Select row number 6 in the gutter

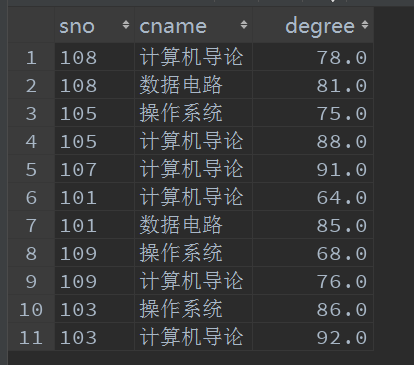pyautogui.click(x=31, y=198)
